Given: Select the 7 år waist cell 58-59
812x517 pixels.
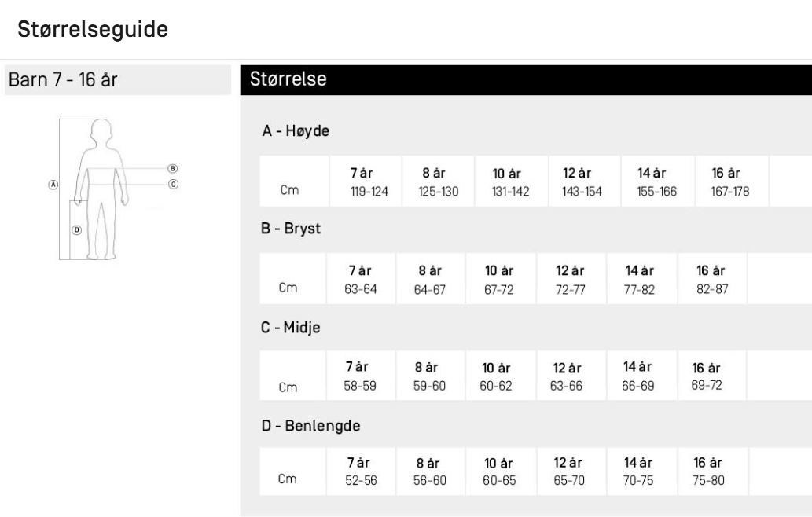Looking at the screenshot, I should 361,376.
